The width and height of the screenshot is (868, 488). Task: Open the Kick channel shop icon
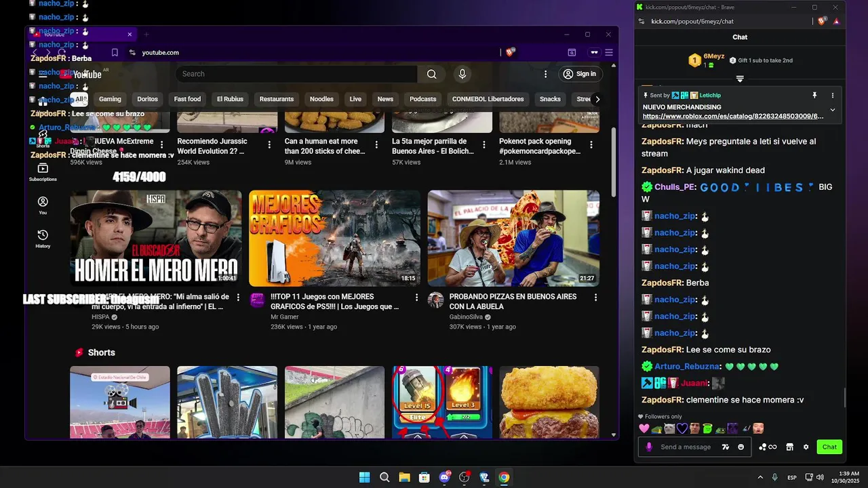point(789,447)
